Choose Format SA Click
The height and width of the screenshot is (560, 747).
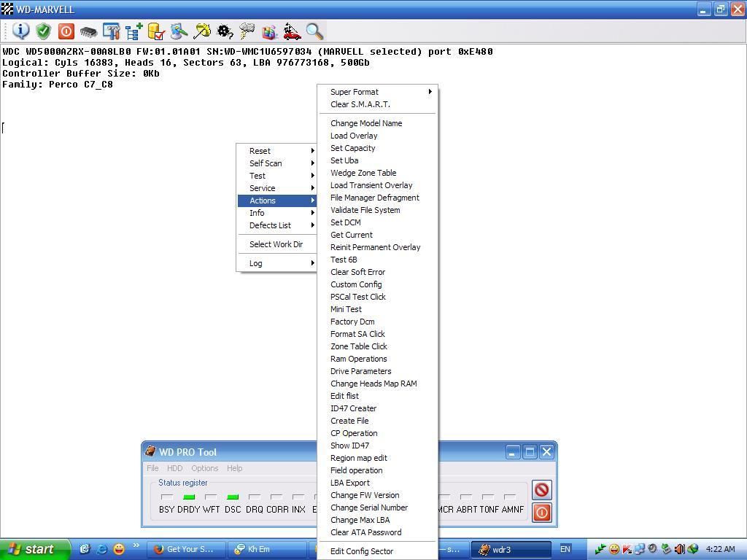click(x=378, y=334)
